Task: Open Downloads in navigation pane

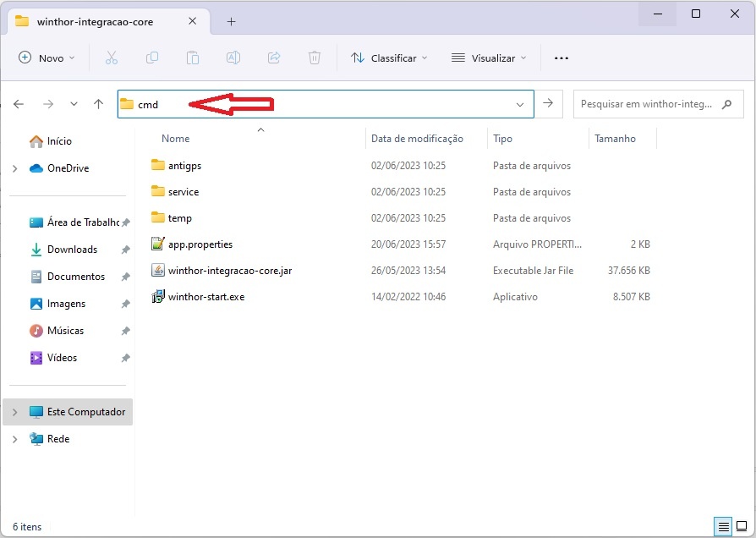Action: 72,250
